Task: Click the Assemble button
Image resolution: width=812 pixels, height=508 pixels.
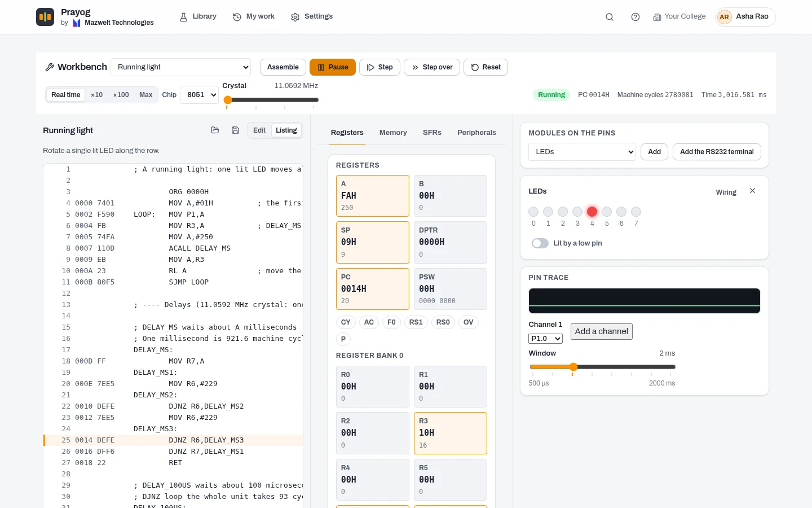Action: tap(283, 67)
